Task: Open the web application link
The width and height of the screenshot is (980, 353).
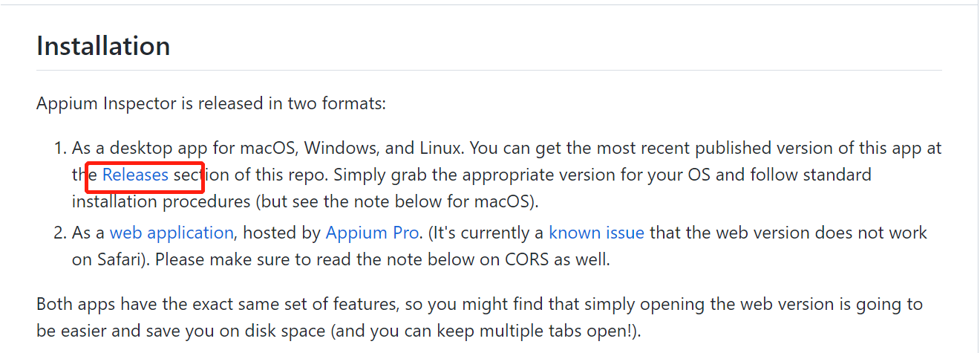Action: click(x=171, y=233)
